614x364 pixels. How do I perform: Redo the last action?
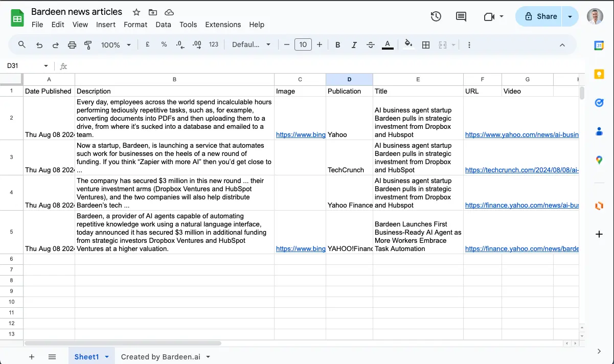[56, 45]
